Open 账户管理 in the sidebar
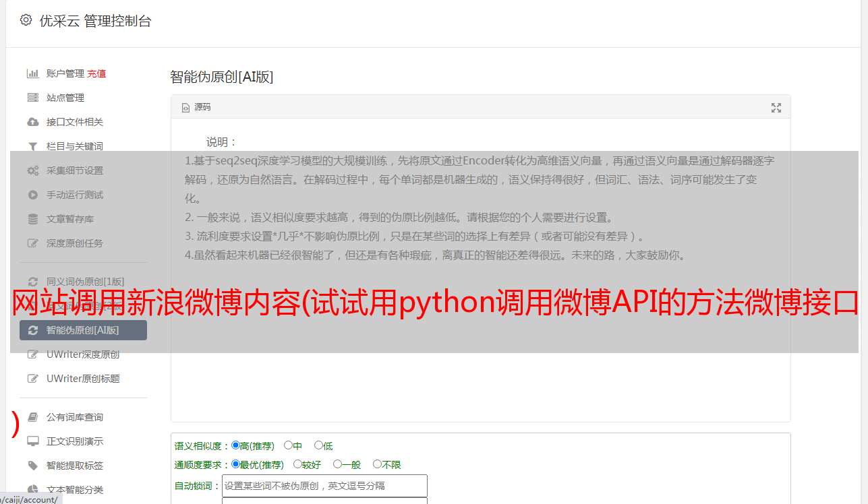 65,73
